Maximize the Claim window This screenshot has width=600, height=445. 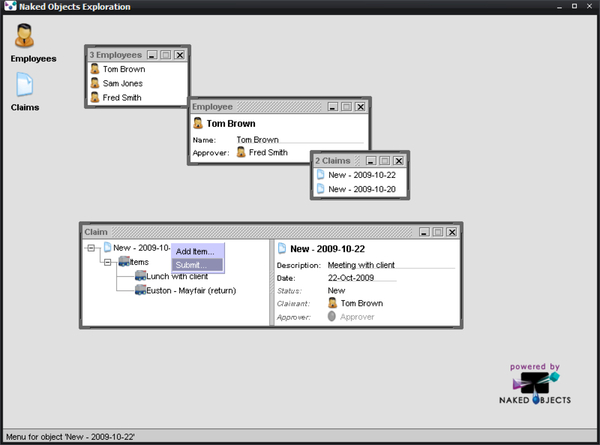436,231
